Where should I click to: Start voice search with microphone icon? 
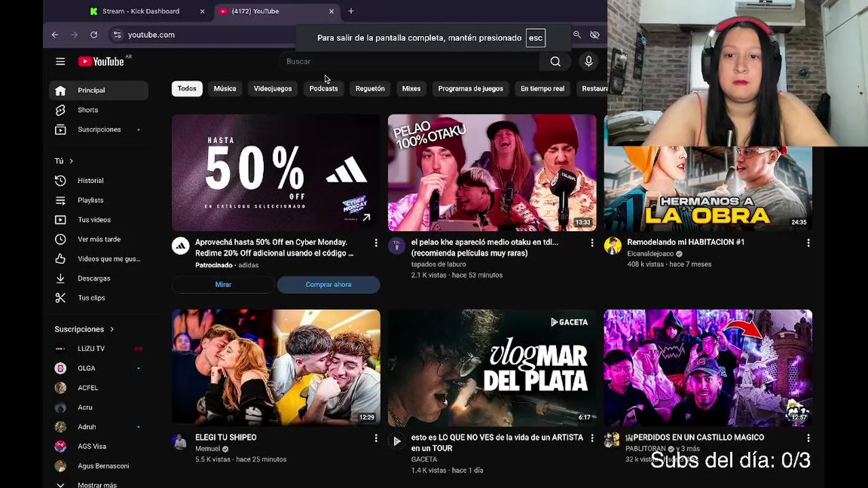(x=589, y=62)
